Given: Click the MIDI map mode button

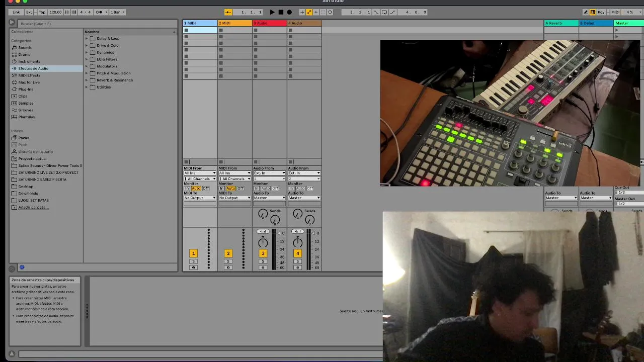Looking at the screenshot, I should (x=615, y=12).
